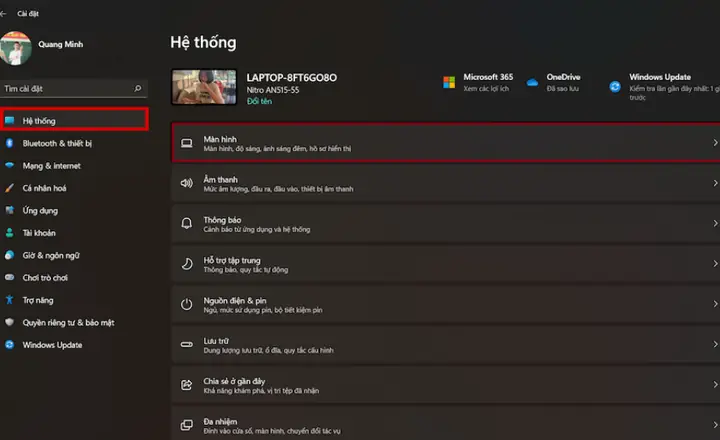Click the Windows Update sync icon in header
Viewport: 720px width, 440px height.
click(615, 86)
